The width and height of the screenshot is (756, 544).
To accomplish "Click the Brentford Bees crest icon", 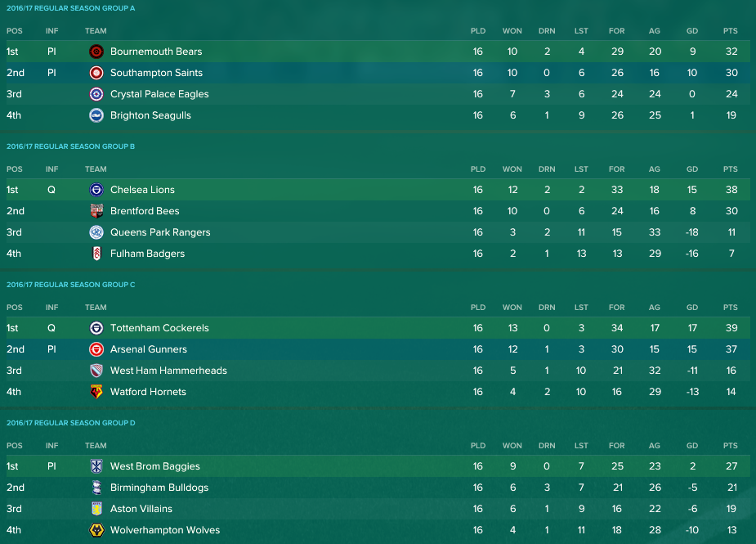I will point(96,211).
